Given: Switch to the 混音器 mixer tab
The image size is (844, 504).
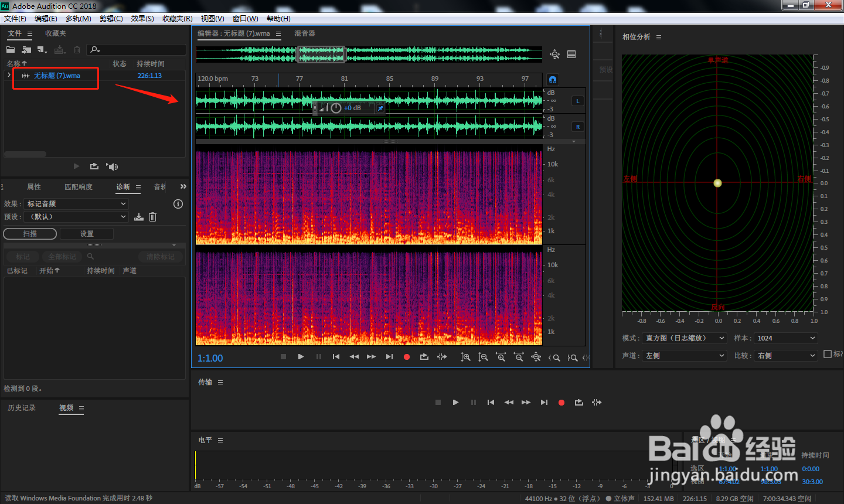Looking at the screenshot, I should tap(305, 33).
